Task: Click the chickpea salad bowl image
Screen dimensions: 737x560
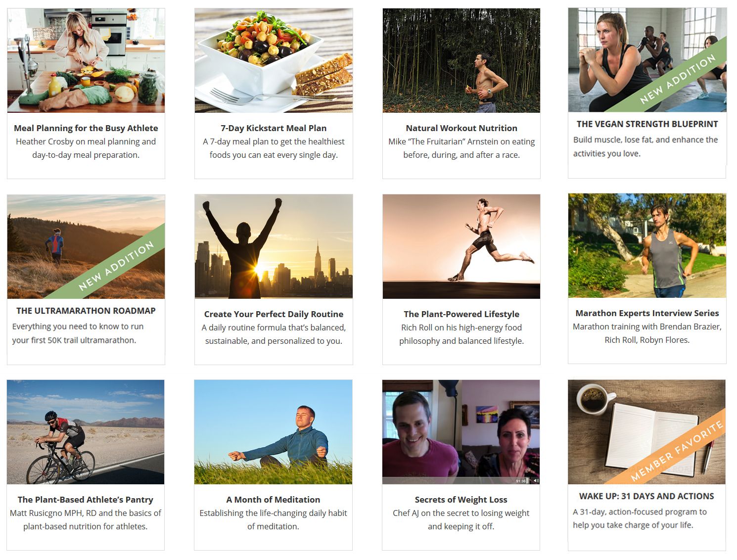Action: pos(274,60)
